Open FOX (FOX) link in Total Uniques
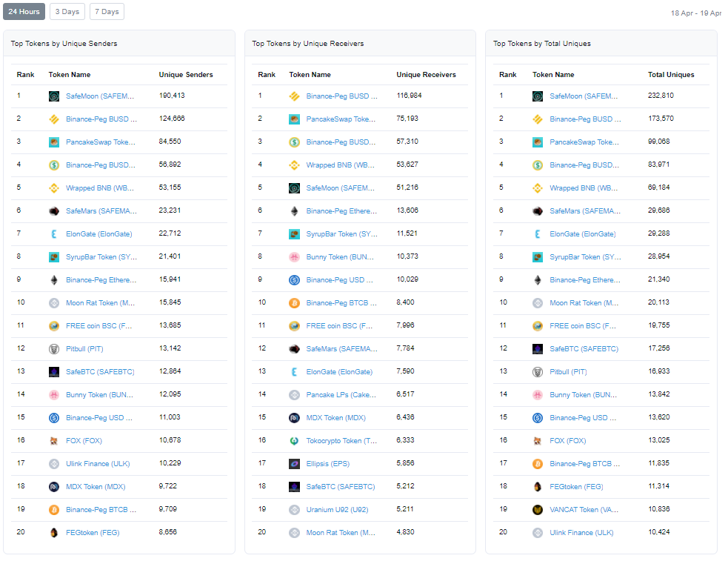Screen dimensions: 728x564 tap(568, 441)
